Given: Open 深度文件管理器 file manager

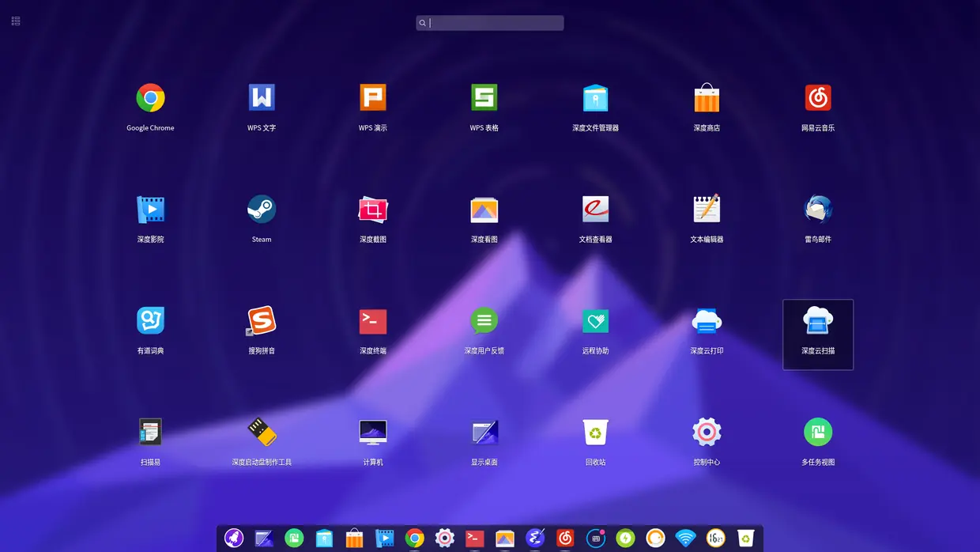Looking at the screenshot, I should pos(595,98).
